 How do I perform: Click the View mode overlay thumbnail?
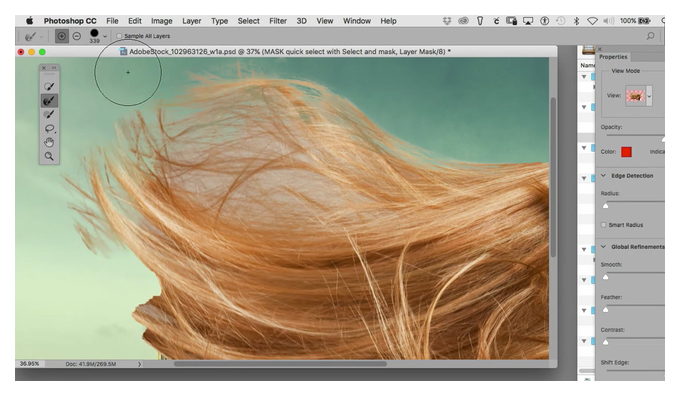[x=636, y=96]
